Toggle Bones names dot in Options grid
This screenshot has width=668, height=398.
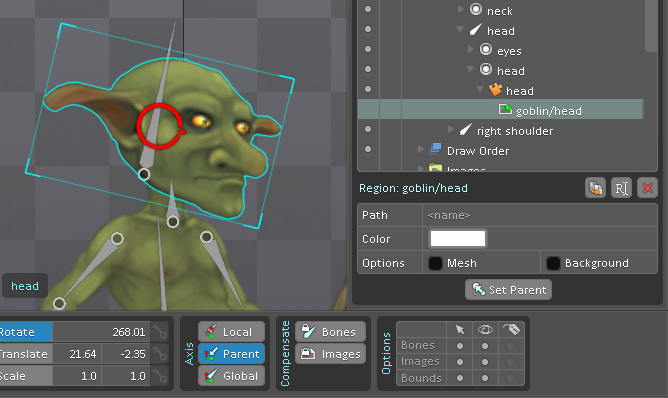[x=510, y=346]
